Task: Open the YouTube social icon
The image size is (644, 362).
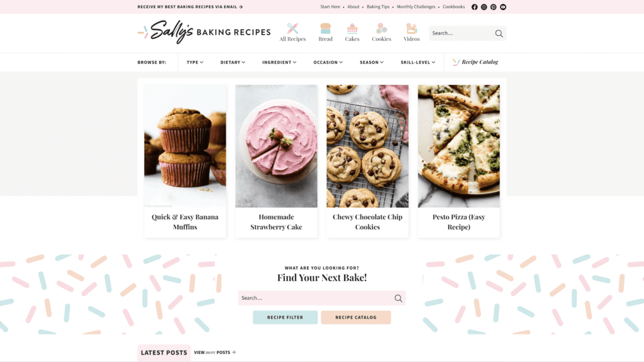Action: coord(503,7)
